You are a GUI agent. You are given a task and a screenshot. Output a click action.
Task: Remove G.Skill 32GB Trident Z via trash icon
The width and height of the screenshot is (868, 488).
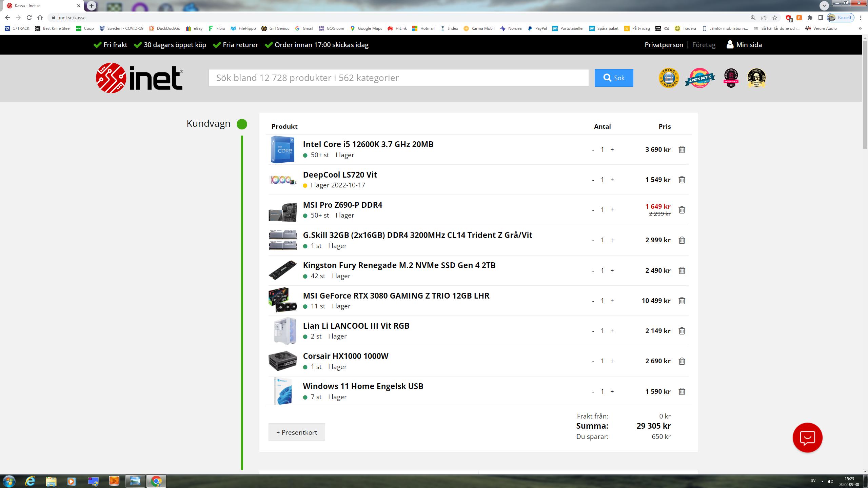(x=682, y=240)
